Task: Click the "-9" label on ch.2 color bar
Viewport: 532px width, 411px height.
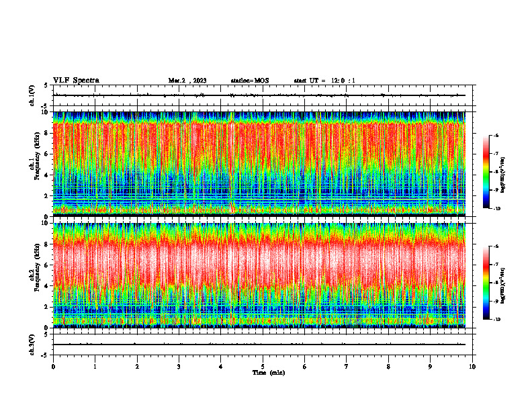Action: pyautogui.click(x=496, y=301)
